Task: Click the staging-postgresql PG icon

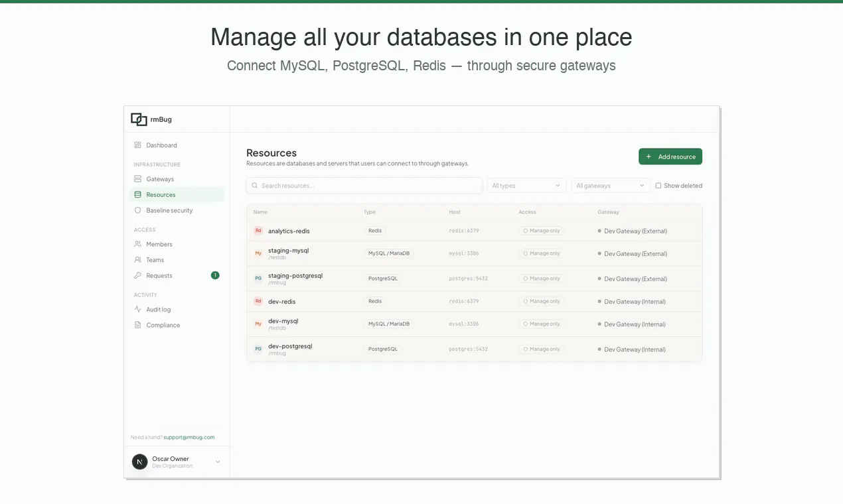Action: (x=258, y=279)
